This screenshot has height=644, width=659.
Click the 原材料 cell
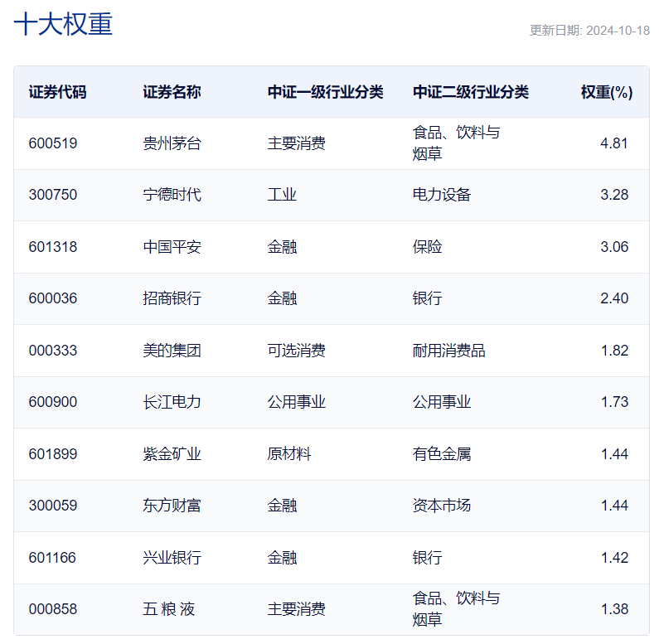click(289, 454)
